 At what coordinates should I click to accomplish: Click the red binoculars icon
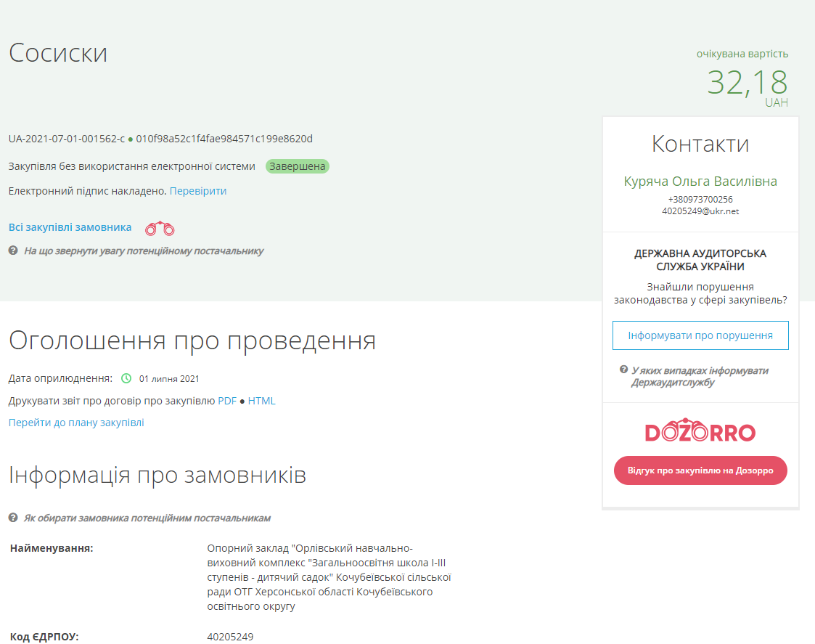click(160, 229)
